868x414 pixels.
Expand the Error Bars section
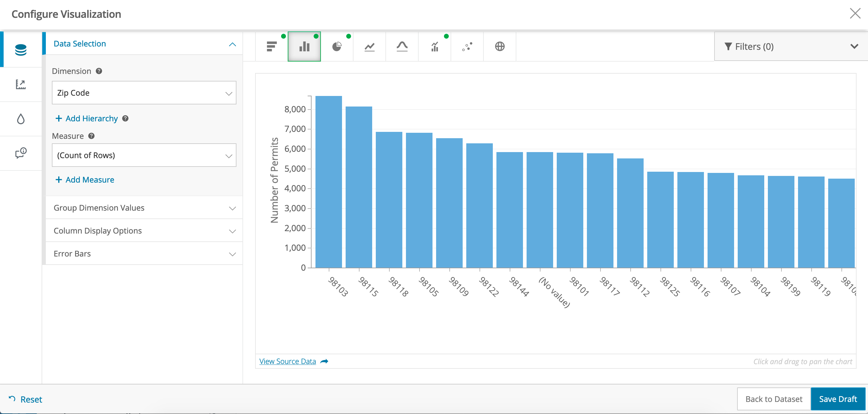(x=144, y=253)
